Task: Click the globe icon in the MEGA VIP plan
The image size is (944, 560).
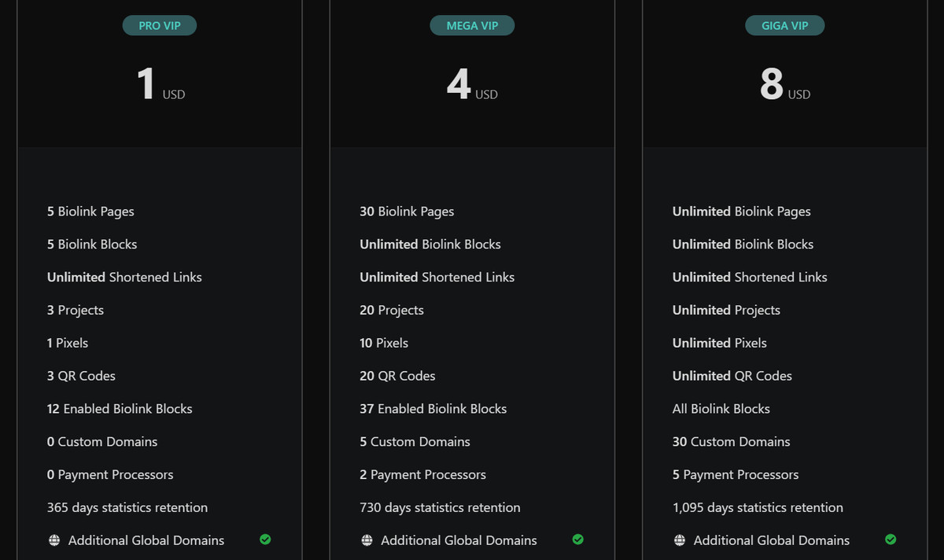Action: (367, 540)
